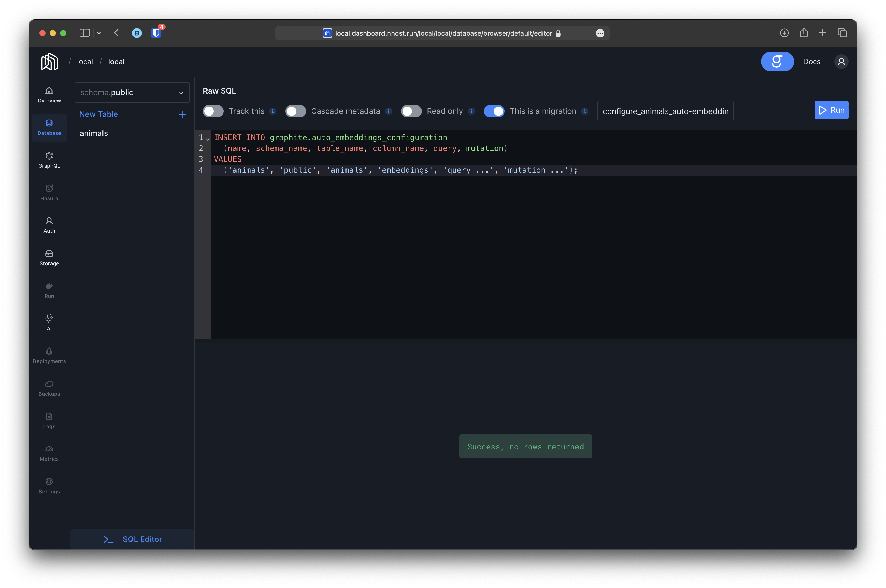Click the migration name input field
This screenshot has width=886, height=588.
pos(665,111)
